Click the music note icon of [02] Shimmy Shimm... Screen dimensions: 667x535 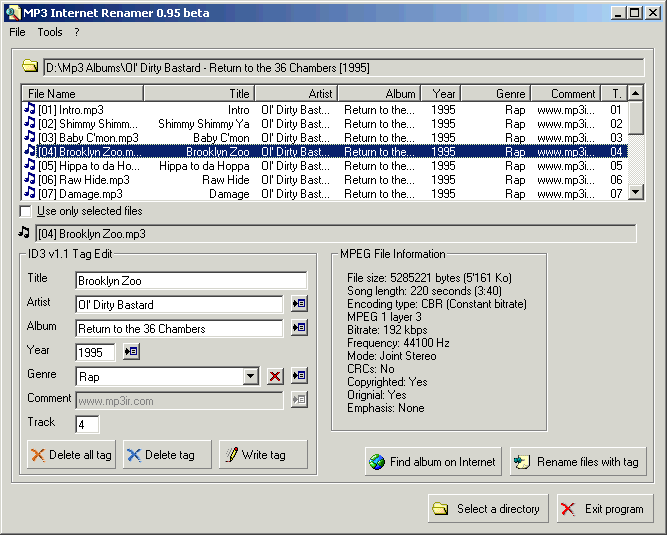pyautogui.click(x=29, y=123)
